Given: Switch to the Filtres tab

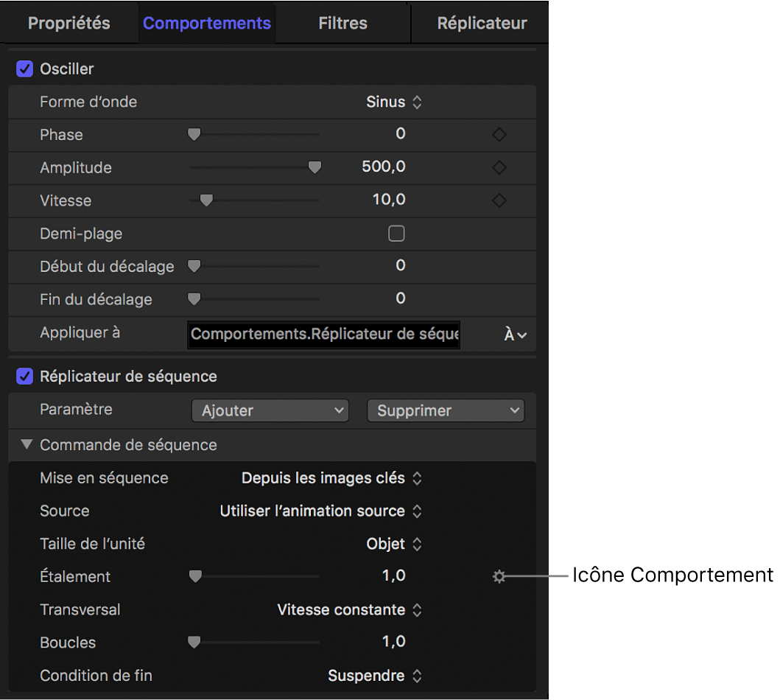Looking at the screenshot, I should tap(342, 23).
